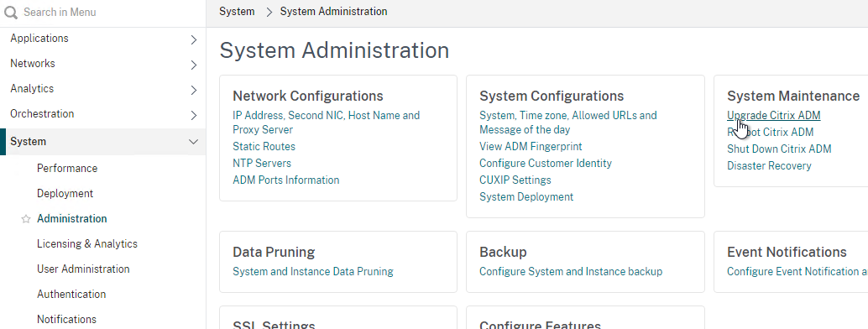
Task: Select Licensing & Analytics menu item
Action: coord(87,243)
